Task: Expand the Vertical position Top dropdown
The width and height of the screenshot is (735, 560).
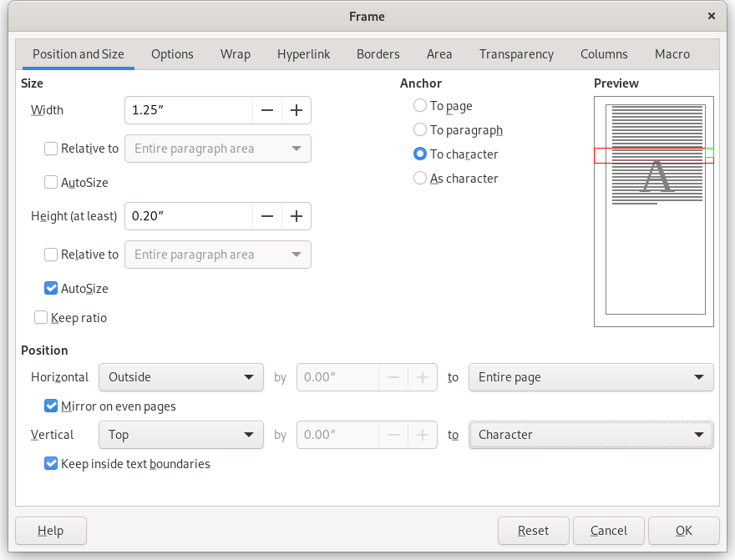Action: pyautogui.click(x=180, y=435)
